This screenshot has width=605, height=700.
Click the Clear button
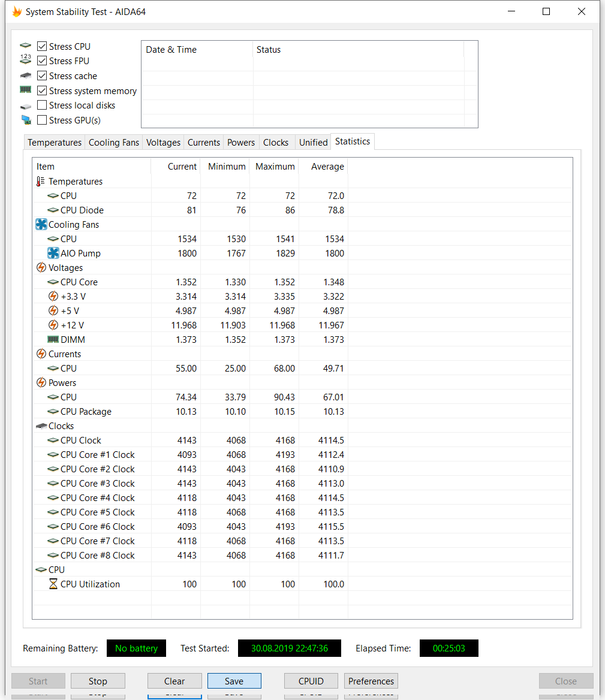pyautogui.click(x=174, y=681)
